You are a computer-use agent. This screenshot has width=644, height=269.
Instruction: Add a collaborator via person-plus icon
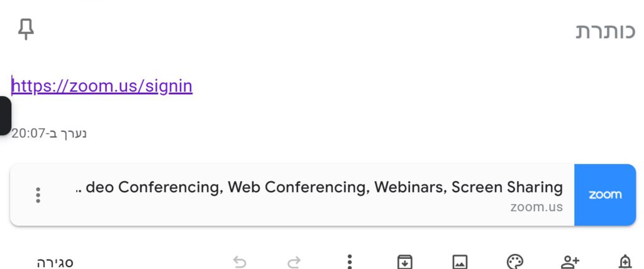[570, 261]
